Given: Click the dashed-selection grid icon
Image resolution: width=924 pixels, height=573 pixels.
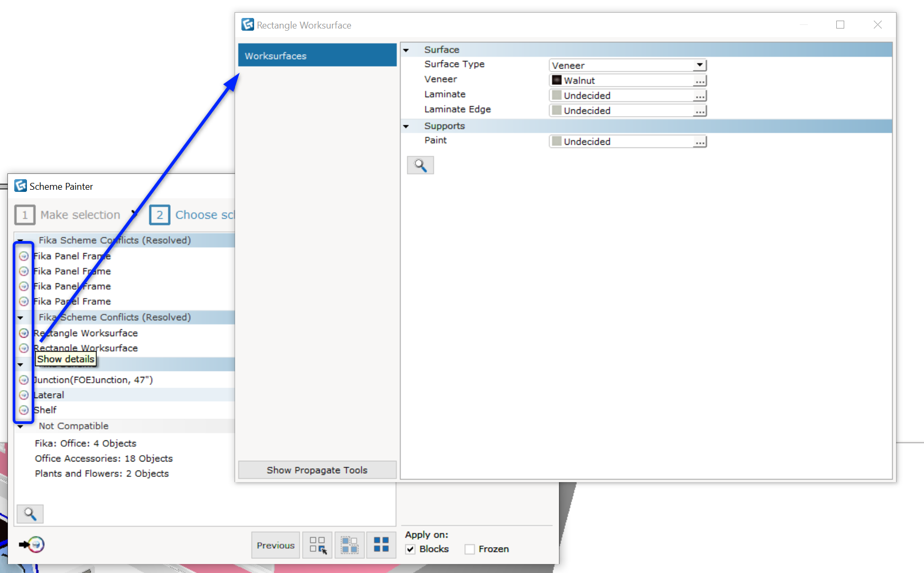Looking at the screenshot, I should coord(349,545).
